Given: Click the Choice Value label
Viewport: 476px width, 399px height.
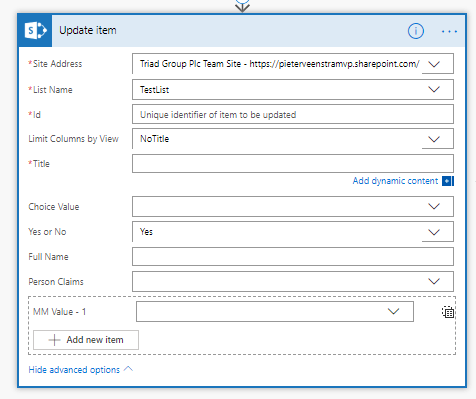Looking at the screenshot, I should [x=54, y=207].
